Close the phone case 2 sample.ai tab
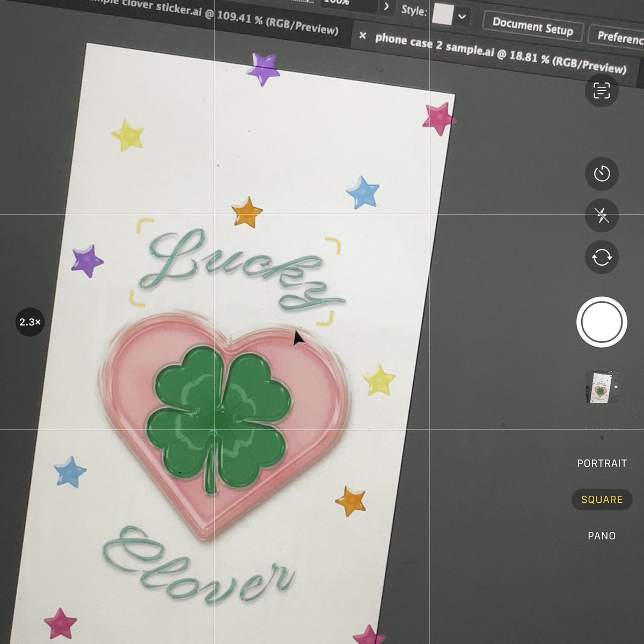 point(363,35)
